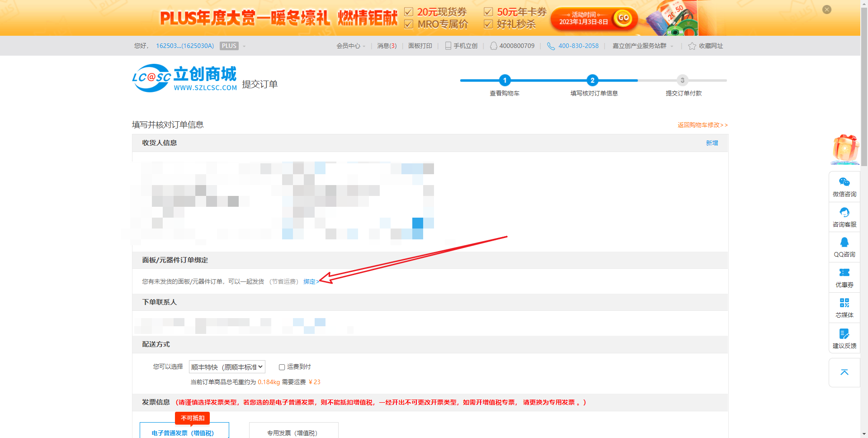
Task: Open WeChat consultation (微信咨询)
Action: pyautogui.click(x=844, y=187)
